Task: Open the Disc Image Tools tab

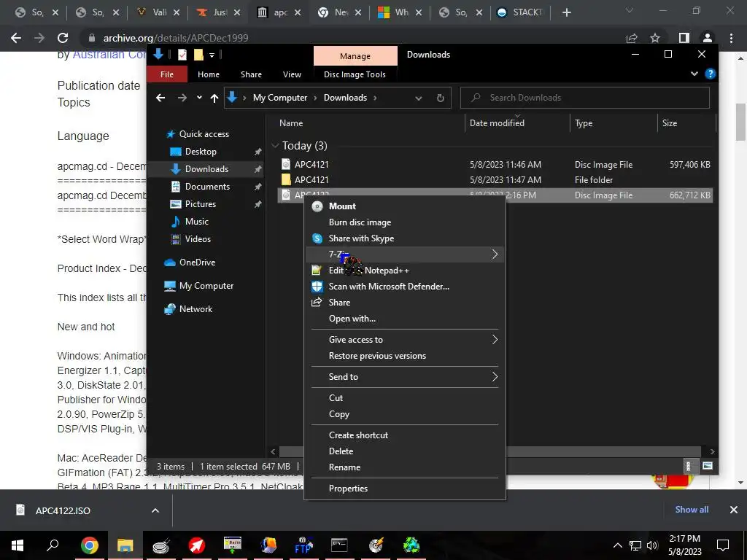Action: tap(355, 74)
